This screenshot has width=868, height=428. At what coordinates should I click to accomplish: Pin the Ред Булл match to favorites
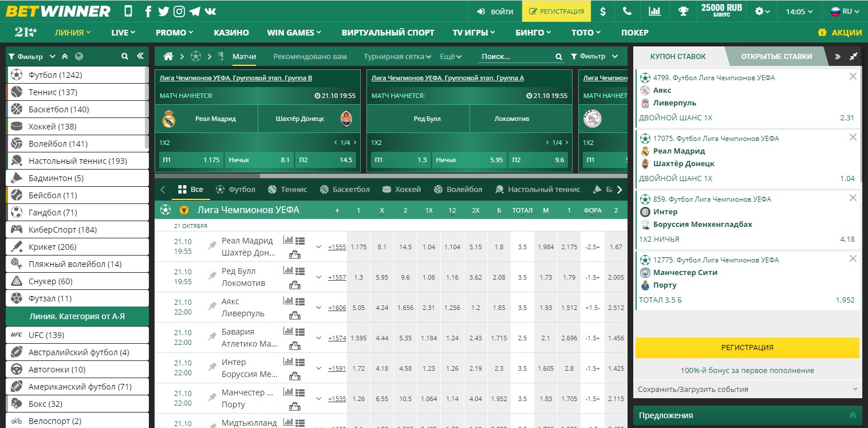212,276
